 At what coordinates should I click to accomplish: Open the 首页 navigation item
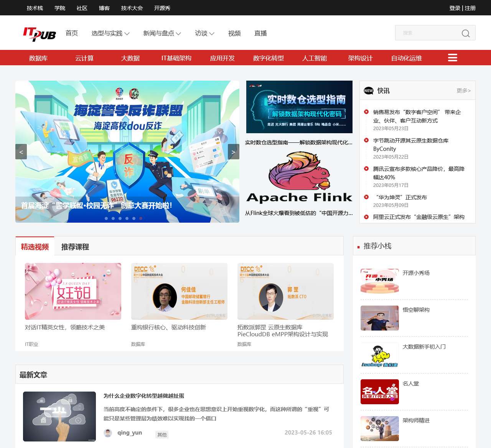72,33
